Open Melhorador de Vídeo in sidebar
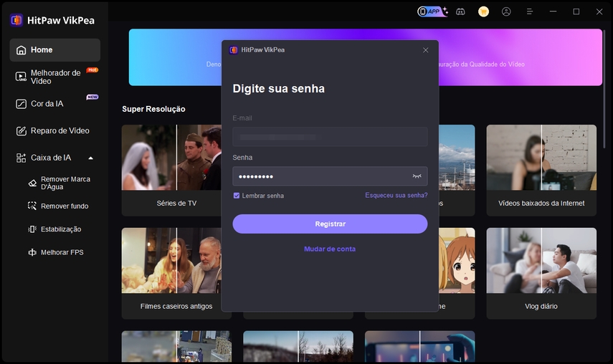 [x=54, y=77]
